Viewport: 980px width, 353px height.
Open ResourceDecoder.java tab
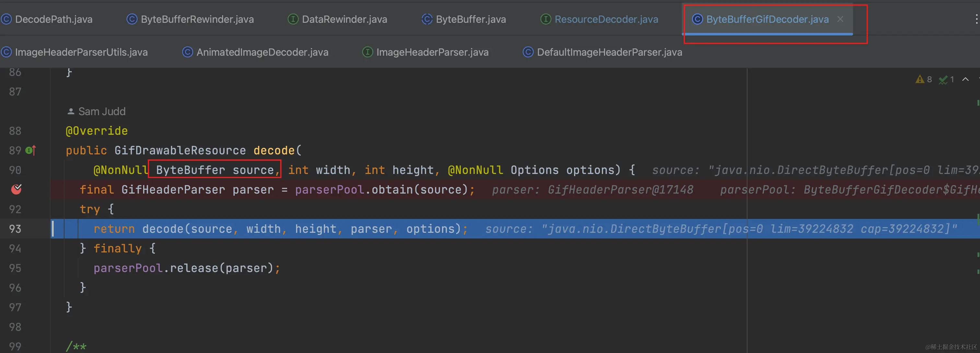coord(606,19)
